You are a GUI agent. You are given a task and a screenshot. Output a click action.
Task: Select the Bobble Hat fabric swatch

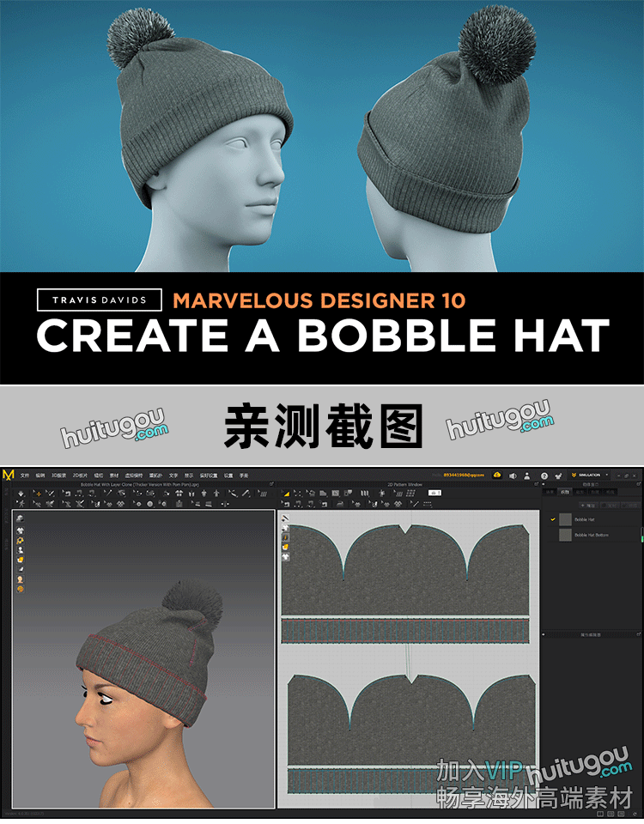coord(565,519)
